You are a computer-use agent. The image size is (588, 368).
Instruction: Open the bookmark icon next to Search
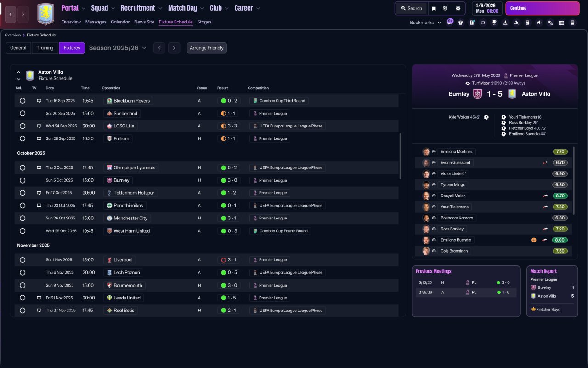433,8
